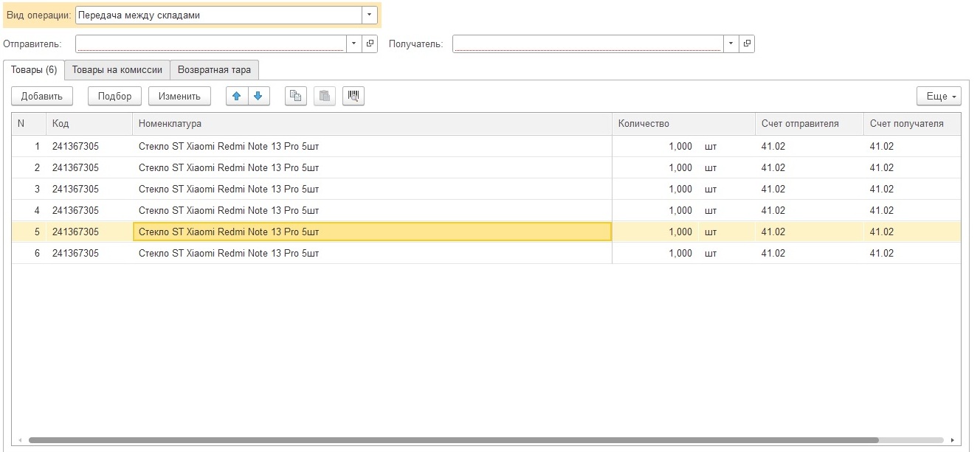This screenshot has height=452, width=980.
Task: Click unit шт in row 4
Action: click(x=711, y=211)
